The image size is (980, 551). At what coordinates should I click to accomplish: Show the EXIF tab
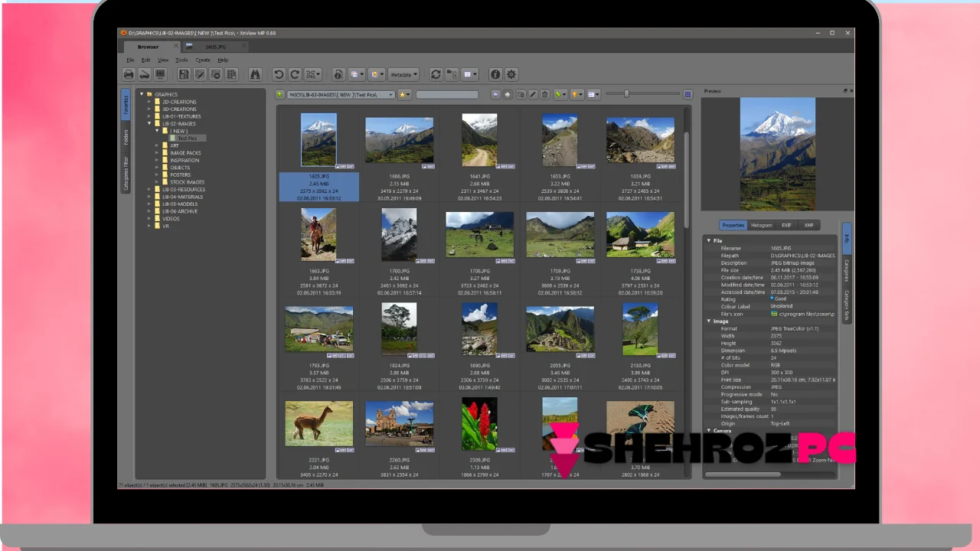786,225
